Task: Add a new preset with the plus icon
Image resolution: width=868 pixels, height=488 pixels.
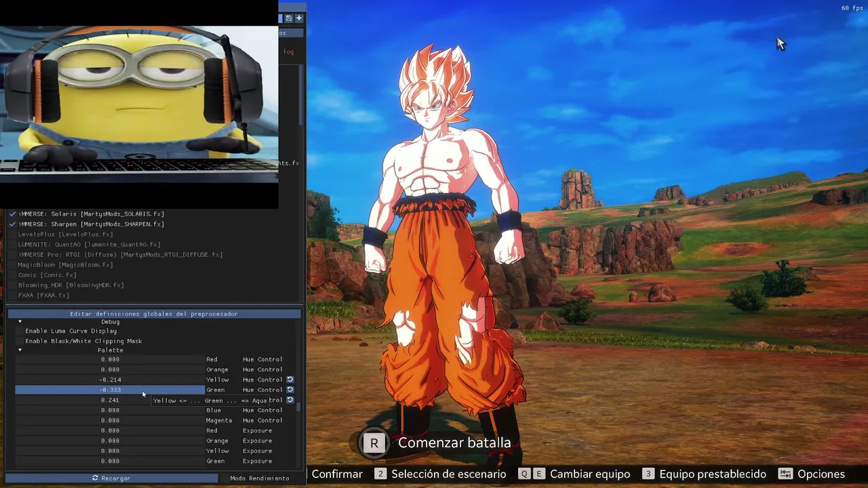Action: [298, 18]
